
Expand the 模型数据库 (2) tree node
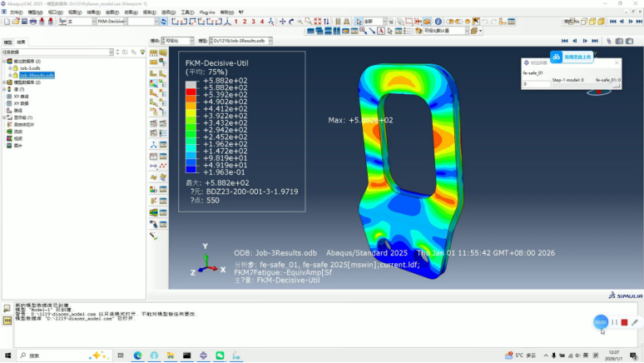(x=4, y=82)
